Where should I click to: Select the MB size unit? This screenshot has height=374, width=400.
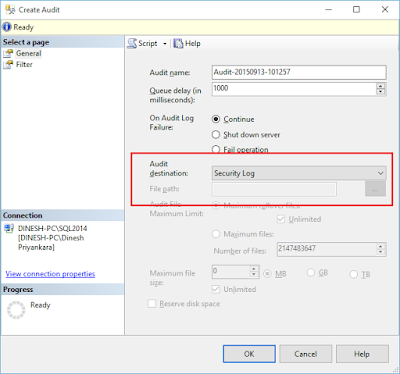coord(267,274)
